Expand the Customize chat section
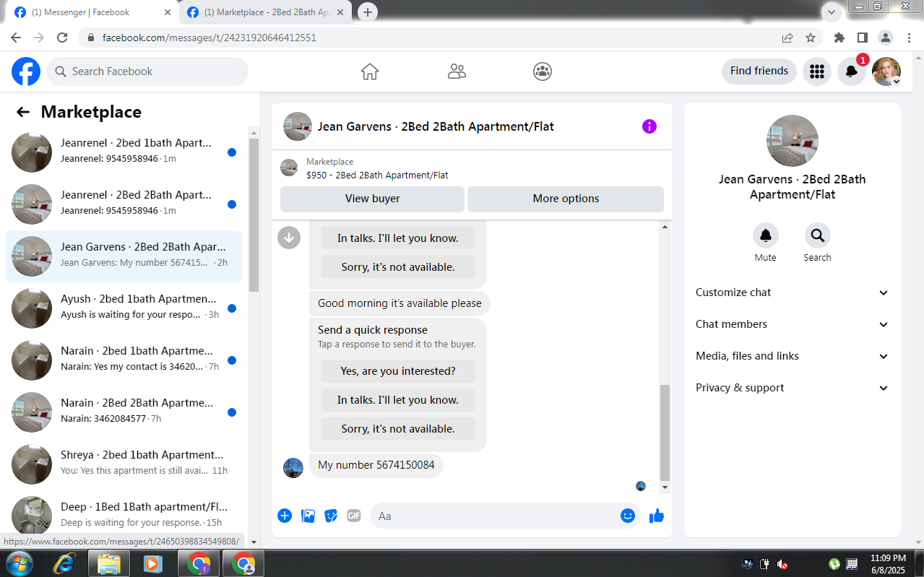This screenshot has height=577, width=924. [x=793, y=292]
